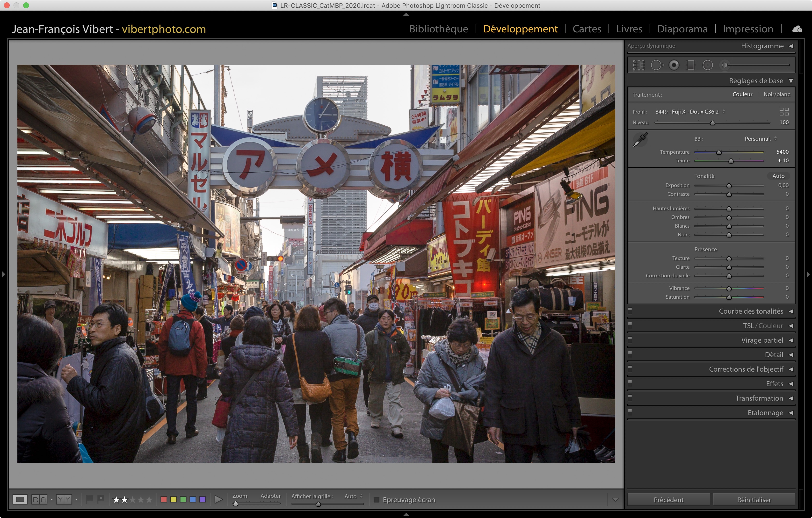Switch to the Bibliothèque module
Screen dimensions: 812x518
pos(438,29)
